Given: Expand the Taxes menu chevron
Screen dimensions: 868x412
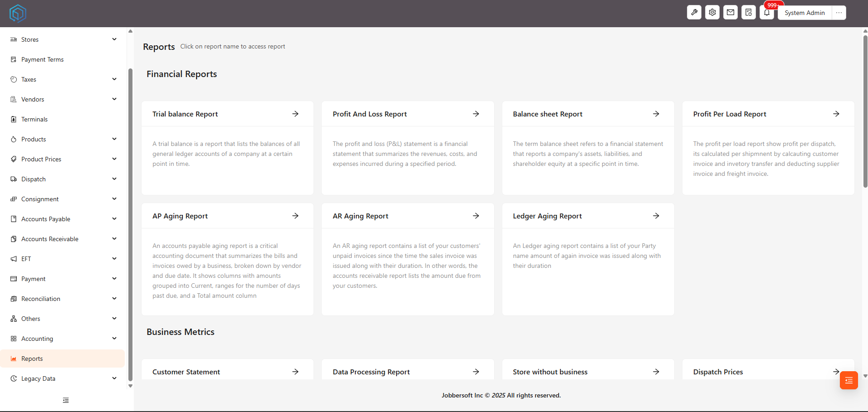Looking at the screenshot, I should pyautogui.click(x=114, y=79).
